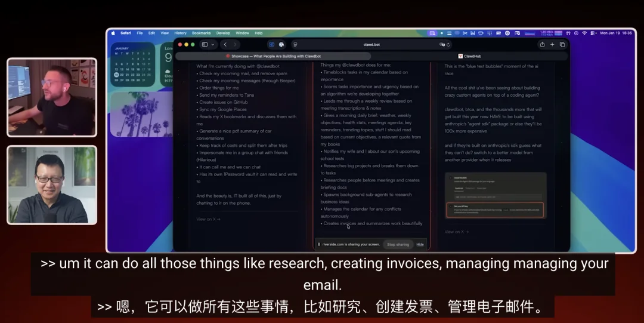
Task: Click the network speed monitor in menu bar
Action: click(x=552, y=33)
